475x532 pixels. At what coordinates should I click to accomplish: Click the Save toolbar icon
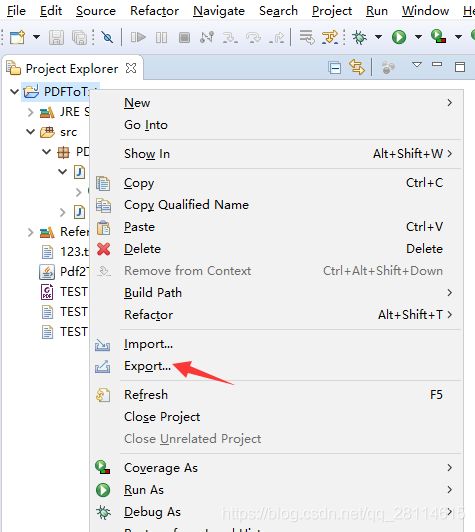[x=56, y=37]
